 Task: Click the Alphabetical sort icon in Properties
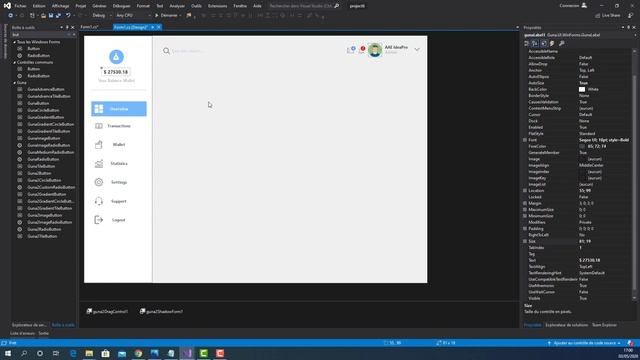(535, 43)
